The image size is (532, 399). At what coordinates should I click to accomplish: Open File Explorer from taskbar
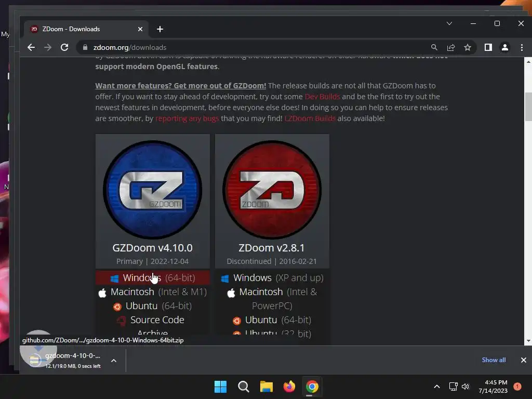(267, 387)
